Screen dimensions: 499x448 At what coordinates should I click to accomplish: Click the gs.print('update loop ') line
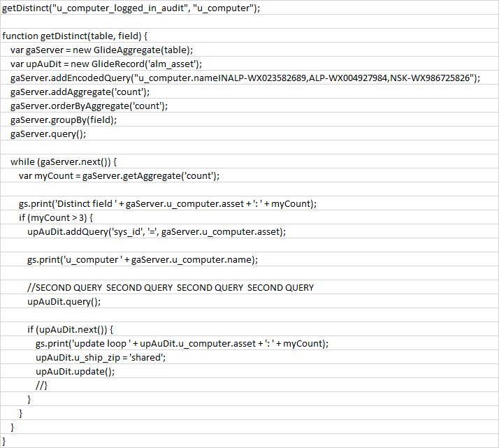[x=182, y=344]
